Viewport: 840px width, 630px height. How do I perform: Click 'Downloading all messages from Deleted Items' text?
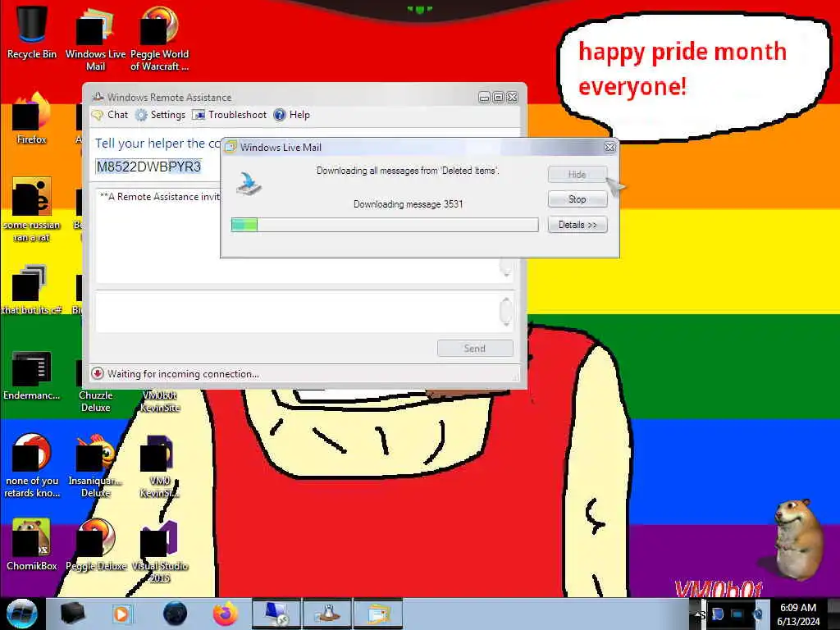pyautogui.click(x=409, y=171)
